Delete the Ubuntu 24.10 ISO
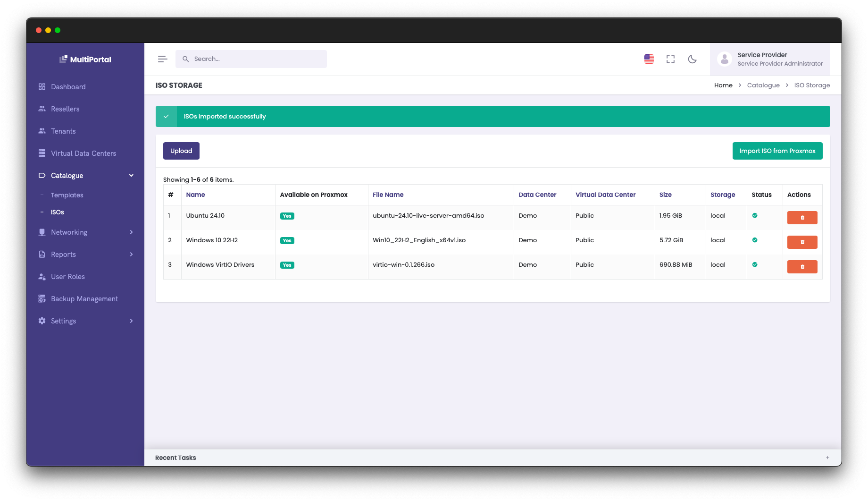Screen dimensions: 868x501 (802, 218)
